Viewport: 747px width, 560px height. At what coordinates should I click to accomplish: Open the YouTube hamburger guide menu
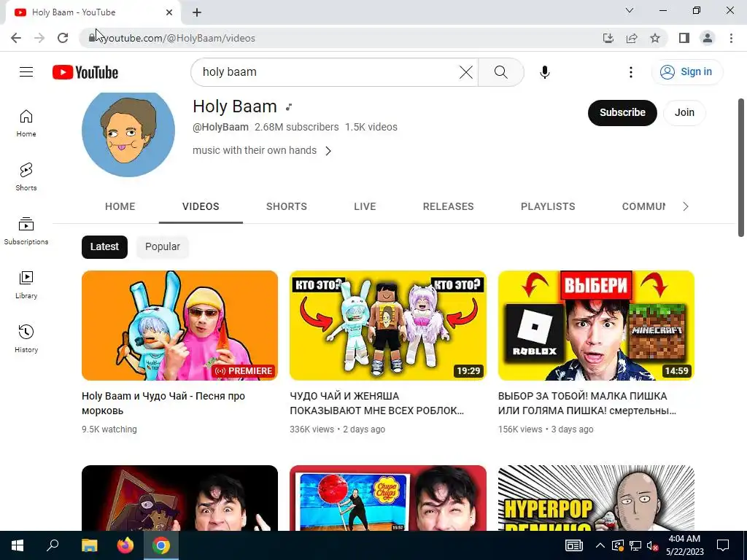point(26,72)
